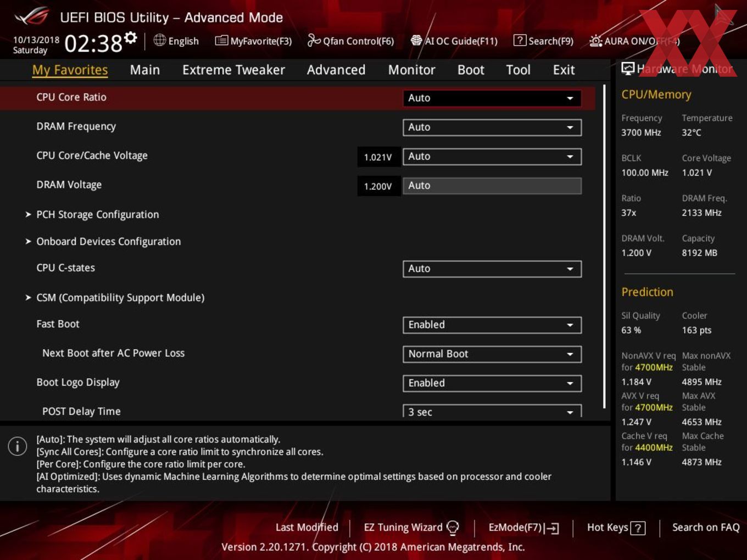Open DRAM Frequency dropdown
Image resolution: width=747 pixels, height=560 pixels.
pyautogui.click(x=492, y=127)
